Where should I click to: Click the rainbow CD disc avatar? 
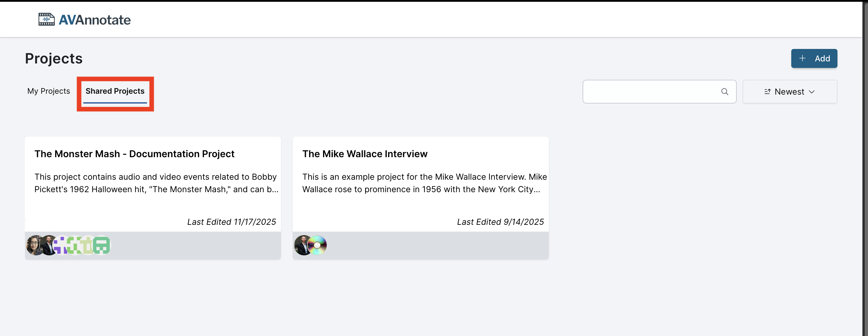(x=317, y=245)
